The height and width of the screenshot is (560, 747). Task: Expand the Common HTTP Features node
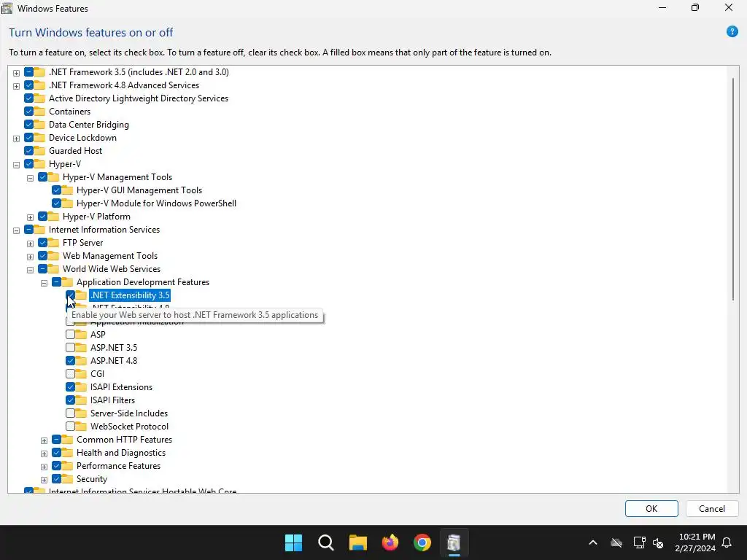pos(44,440)
